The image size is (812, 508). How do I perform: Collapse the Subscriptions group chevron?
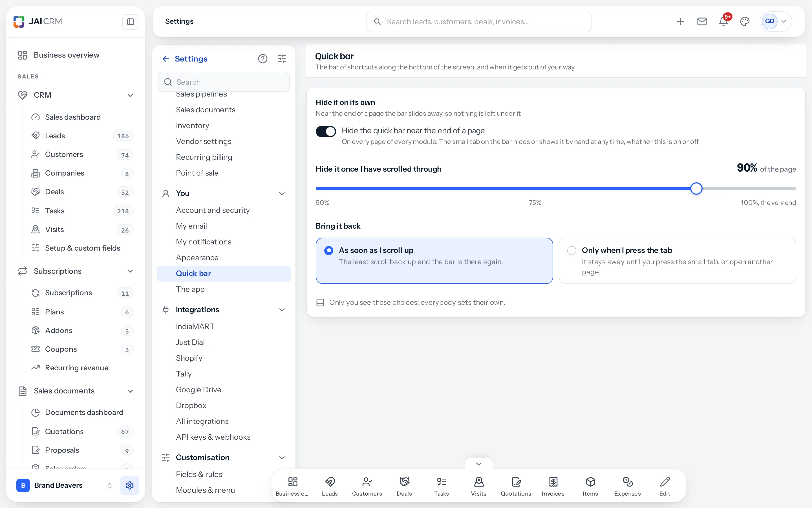pos(130,271)
